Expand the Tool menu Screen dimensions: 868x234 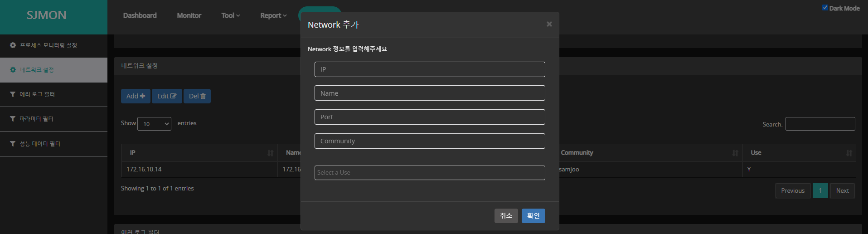pyautogui.click(x=230, y=15)
